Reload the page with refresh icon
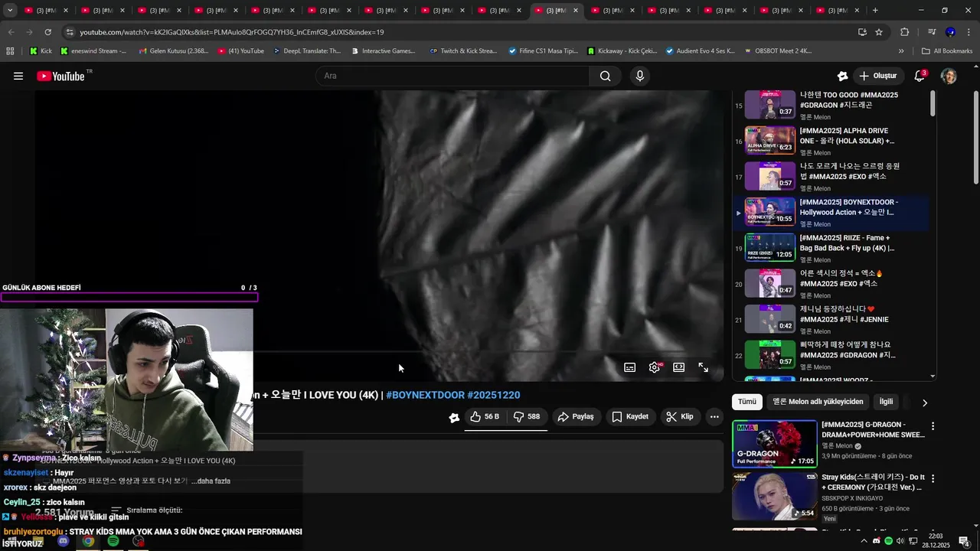This screenshot has width=980, height=551. [47, 32]
